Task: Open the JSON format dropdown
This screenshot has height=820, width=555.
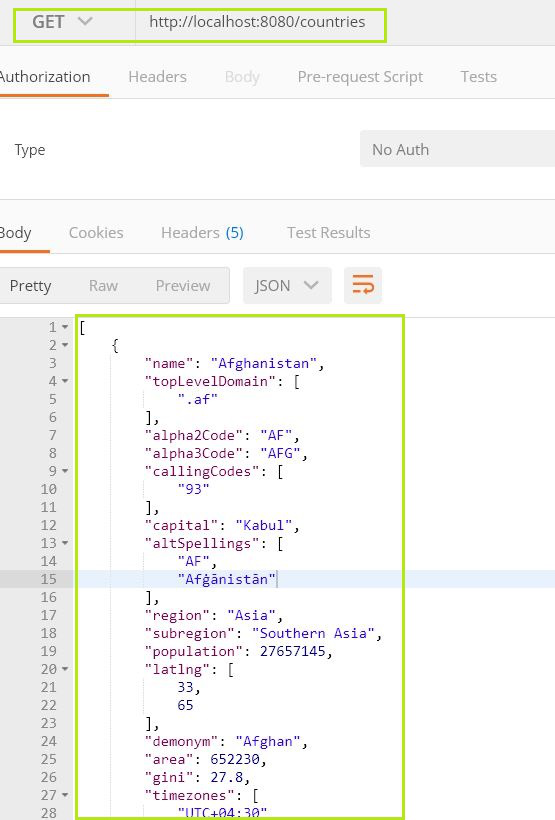Action: tap(287, 286)
